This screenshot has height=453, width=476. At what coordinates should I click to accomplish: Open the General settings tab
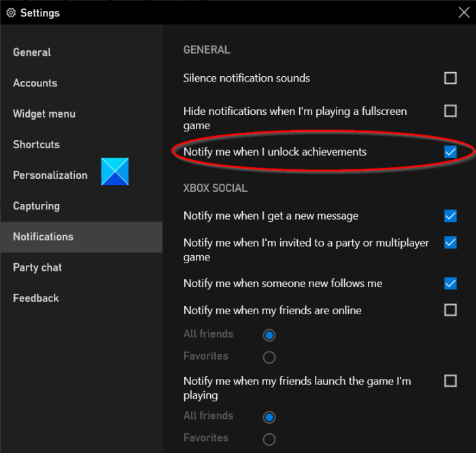[32, 52]
